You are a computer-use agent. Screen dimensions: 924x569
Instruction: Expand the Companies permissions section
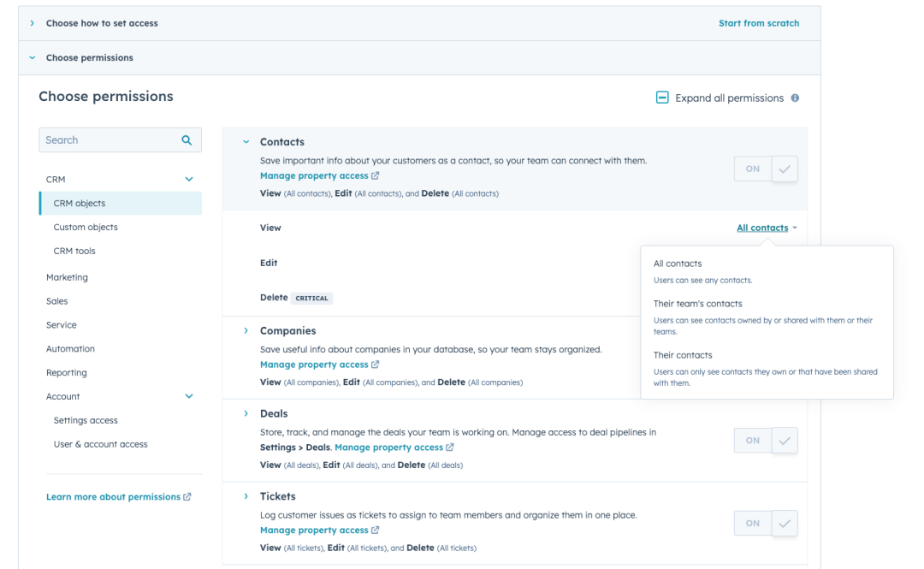coord(246,331)
